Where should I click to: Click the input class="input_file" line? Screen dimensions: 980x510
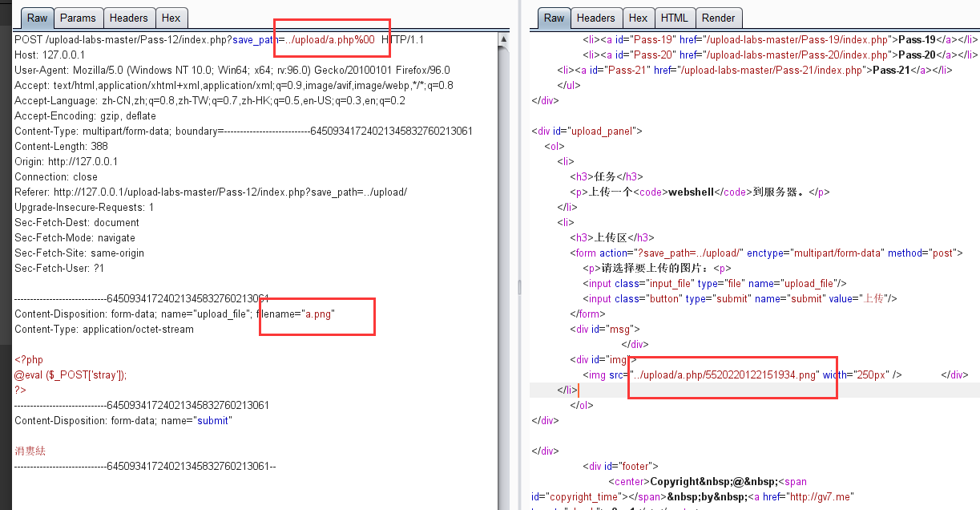tap(715, 283)
